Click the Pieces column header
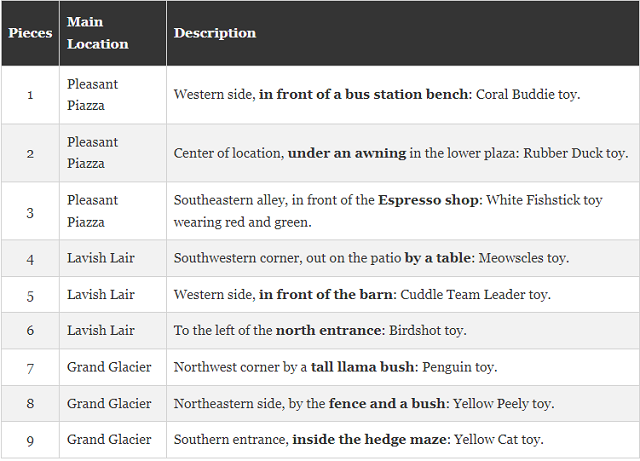Viewport: 640px width, 461px height. pyautogui.click(x=30, y=33)
